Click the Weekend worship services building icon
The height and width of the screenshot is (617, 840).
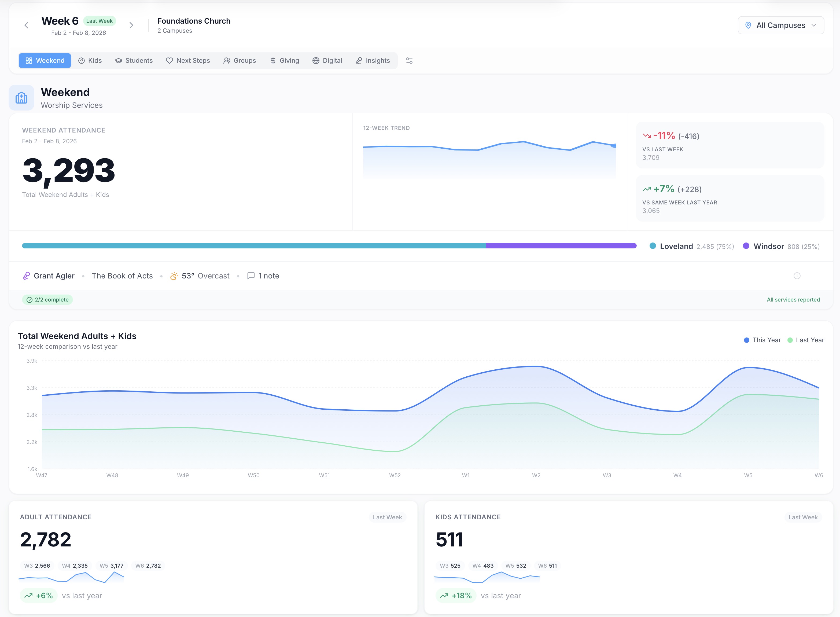click(x=21, y=97)
